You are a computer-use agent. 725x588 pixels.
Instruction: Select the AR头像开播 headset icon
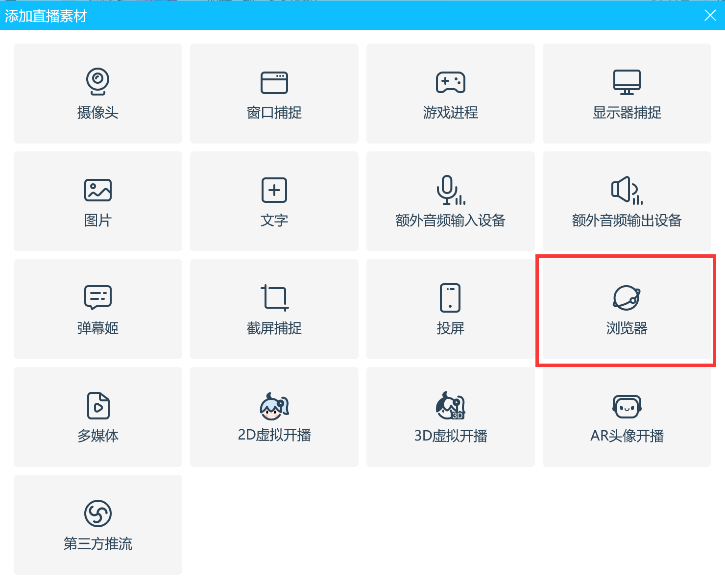627,406
